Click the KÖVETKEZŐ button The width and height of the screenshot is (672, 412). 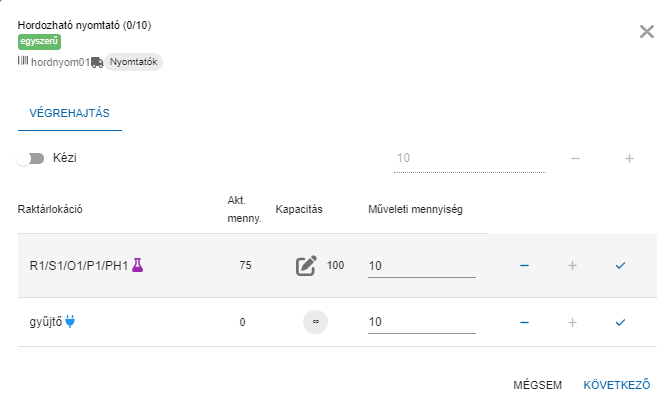pyautogui.click(x=617, y=385)
